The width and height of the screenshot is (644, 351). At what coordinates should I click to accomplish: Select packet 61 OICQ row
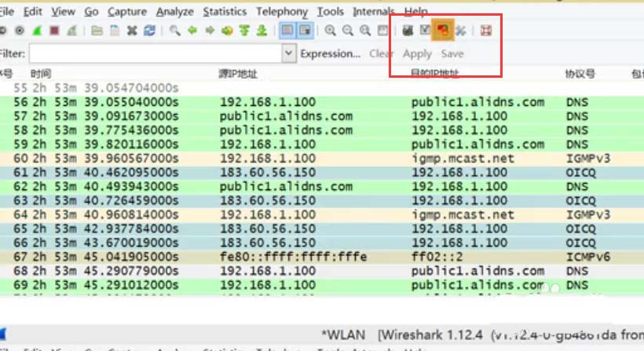coord(322,173)
